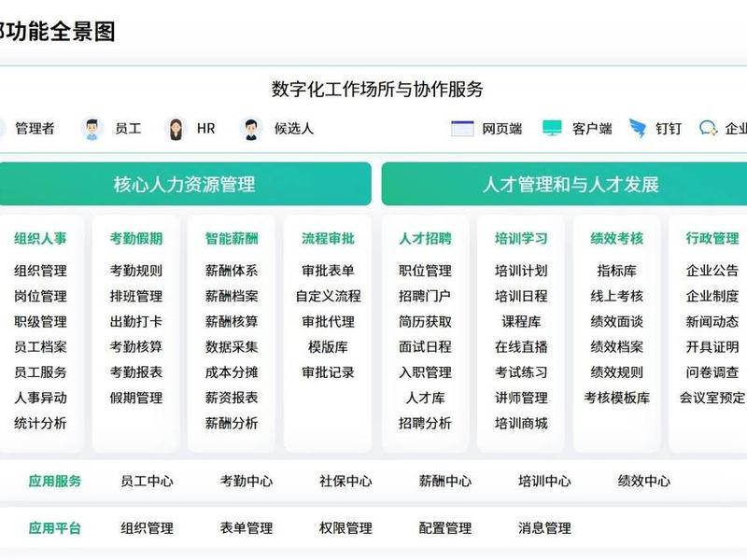Open 薪资报表 entry
The height and width of the screenshot is (560, 747).
click(x=232, y=398)
